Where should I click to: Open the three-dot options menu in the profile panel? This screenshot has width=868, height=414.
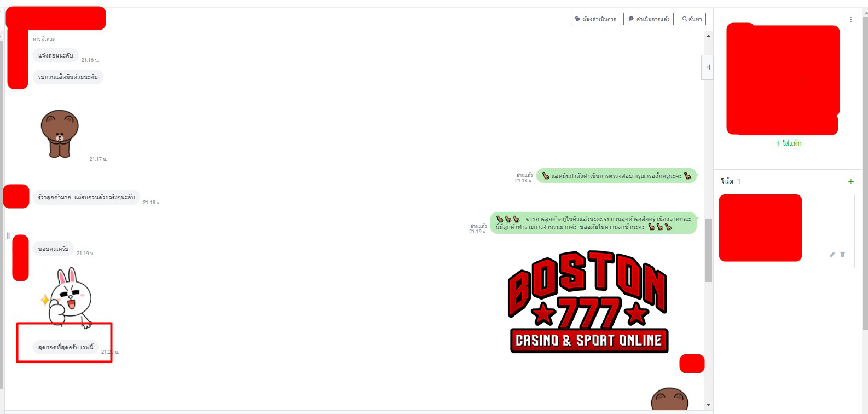(850, 19)
